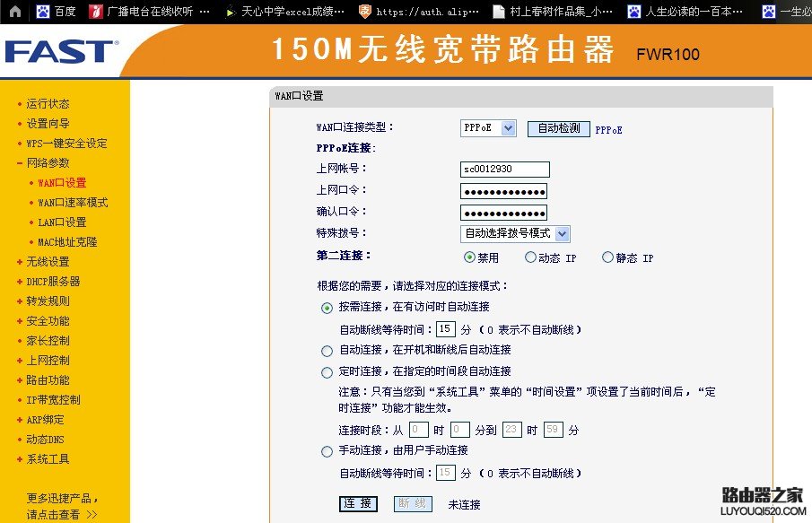Screen dimensions: 812x523
Task: Click the 未连接 status text
Action: click(464, 505)
